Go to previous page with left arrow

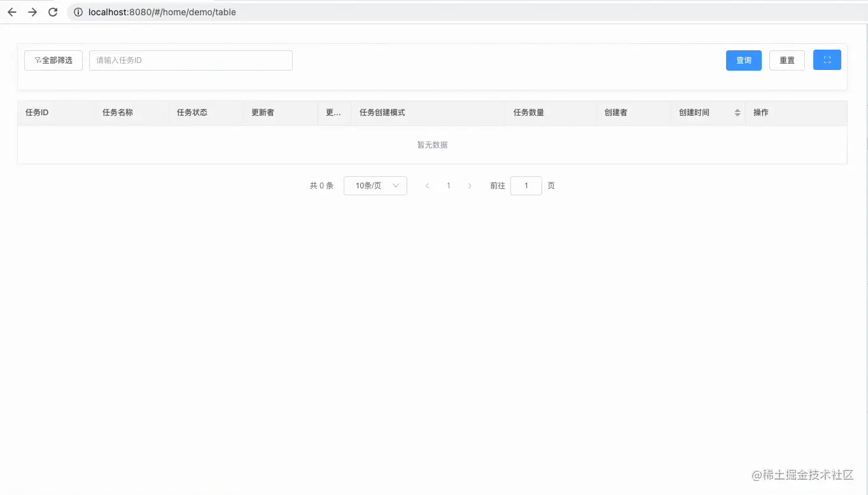(x=427, y=185)
